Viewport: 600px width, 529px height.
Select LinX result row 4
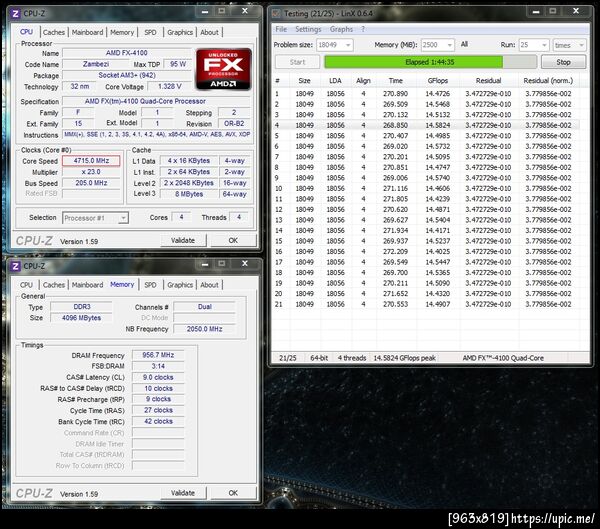(x=426, y=125)
